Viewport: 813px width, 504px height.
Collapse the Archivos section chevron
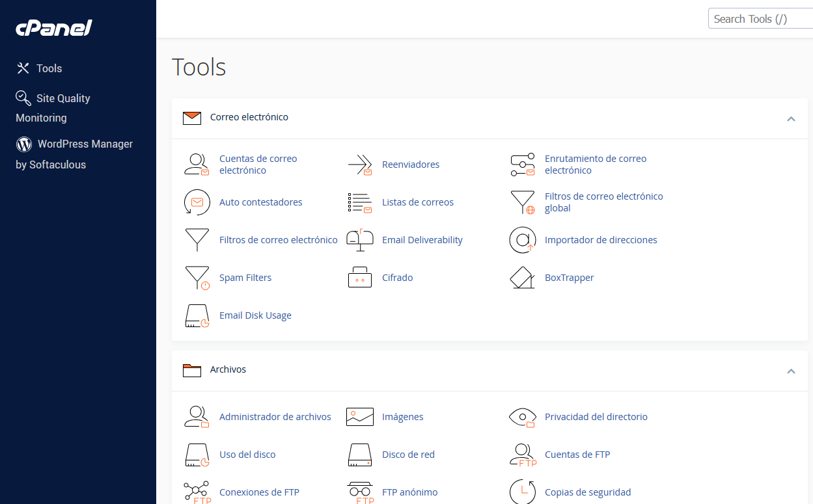pos(791,371)
